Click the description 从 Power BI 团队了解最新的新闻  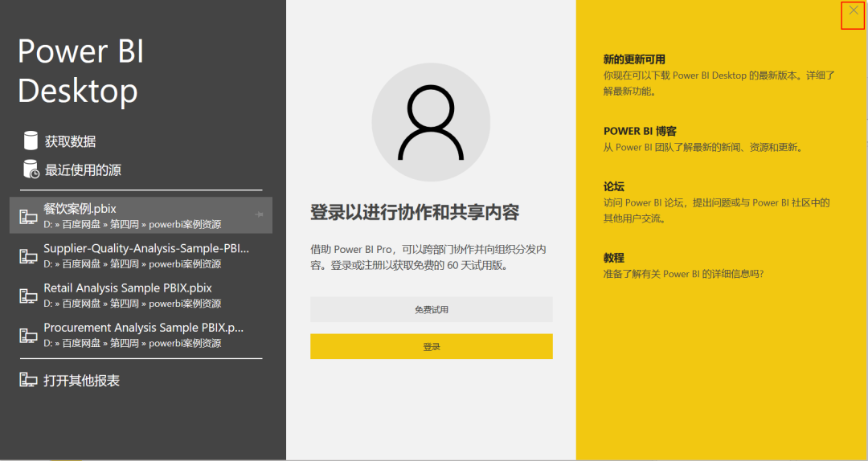[703, 147]
